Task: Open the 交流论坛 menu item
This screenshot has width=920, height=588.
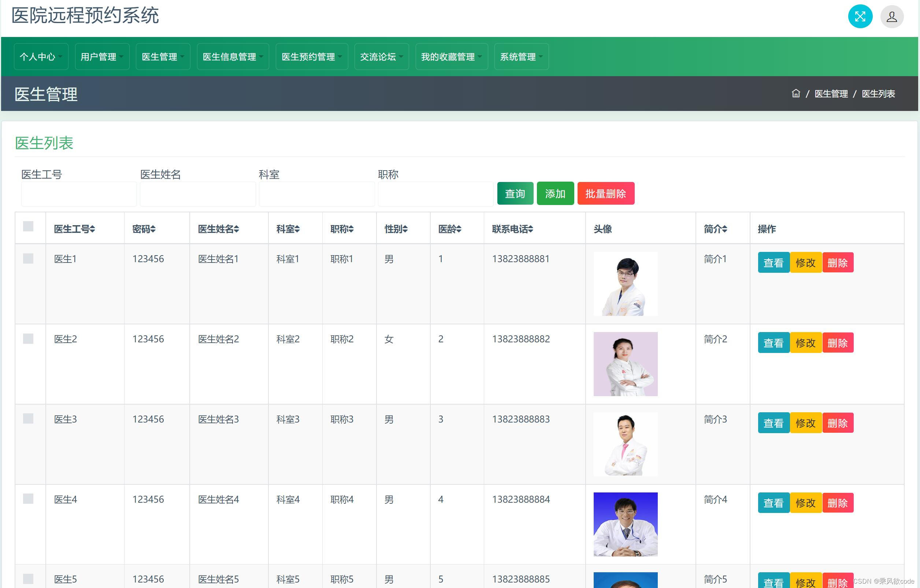Action: [x=381, y=57]
